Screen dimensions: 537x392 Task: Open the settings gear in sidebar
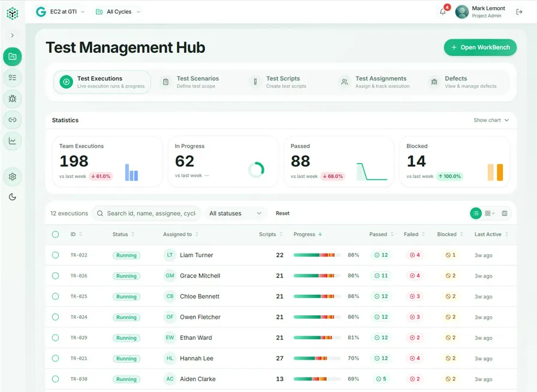(x=13, y=177)
